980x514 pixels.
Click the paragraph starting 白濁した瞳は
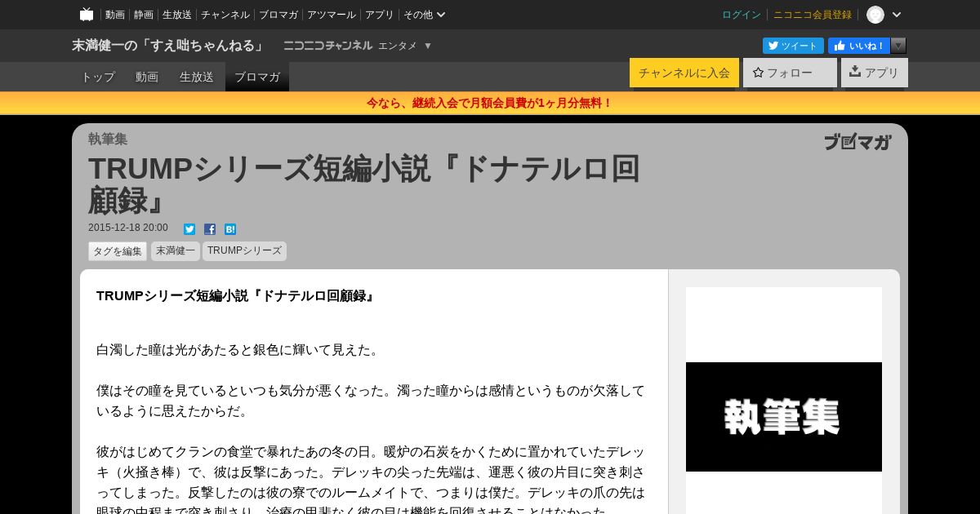(239, 350)
